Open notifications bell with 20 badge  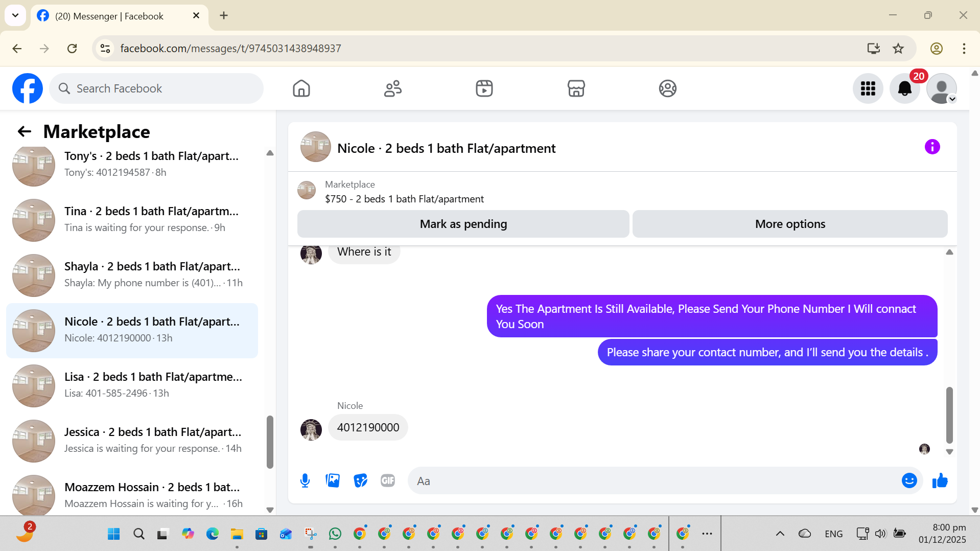pyautogui.click(x=904, y=88)
